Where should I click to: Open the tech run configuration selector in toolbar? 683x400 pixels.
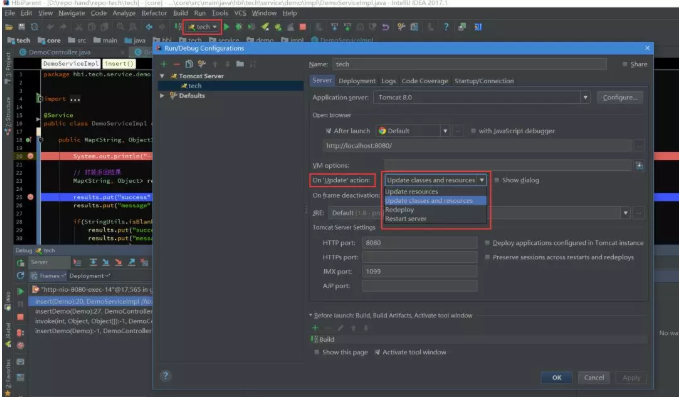[203, 27]
